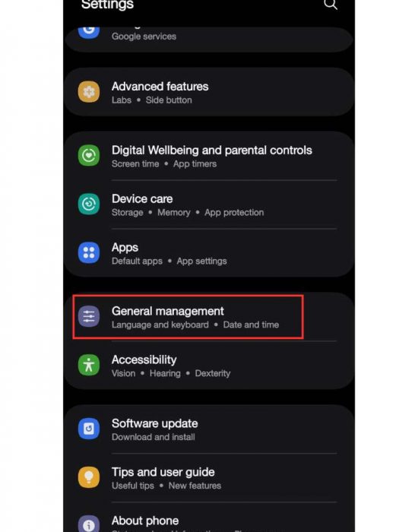
Task: Tap the Advanced features gear icon
Action: (x=89, y=92)
